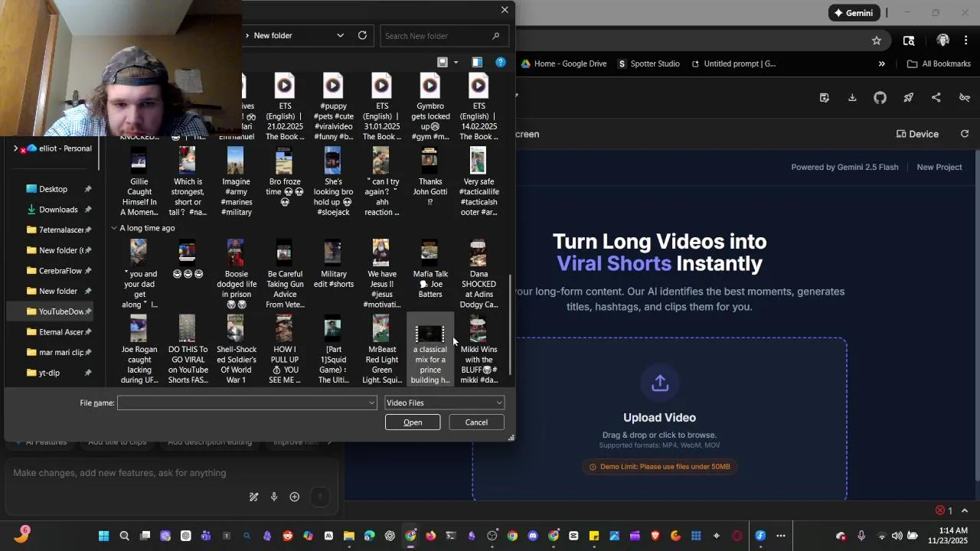Open the change view options dropdown
Image resolution: width=980 pixels, height=551 pixels.
tap(456, 63)
